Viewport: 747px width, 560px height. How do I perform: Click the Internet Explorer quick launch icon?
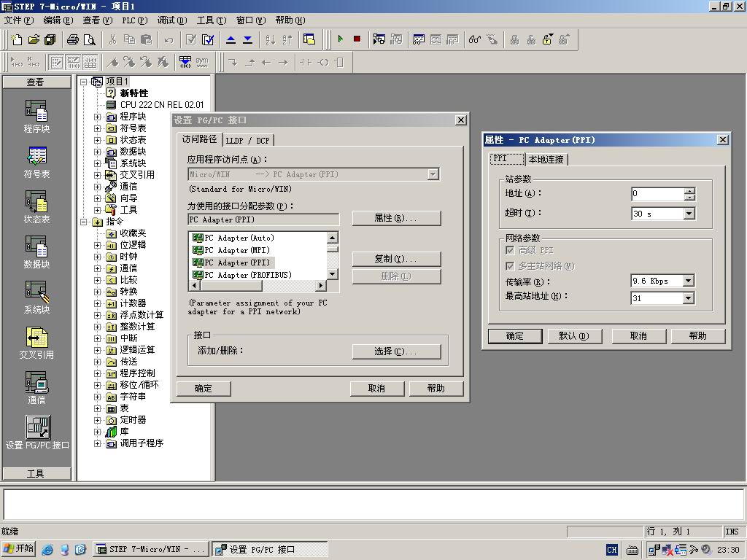click(47, 550)
